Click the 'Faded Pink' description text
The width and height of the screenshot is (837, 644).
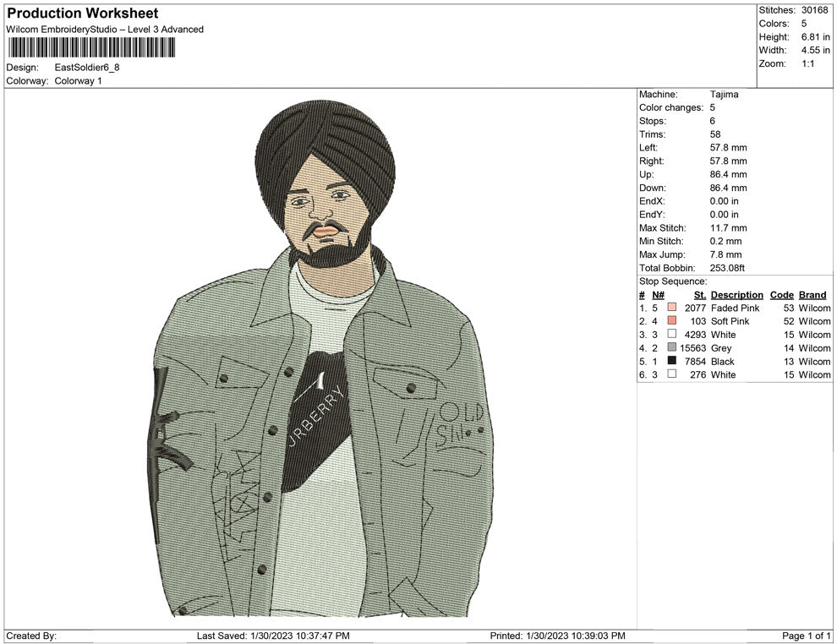point(735,308)
